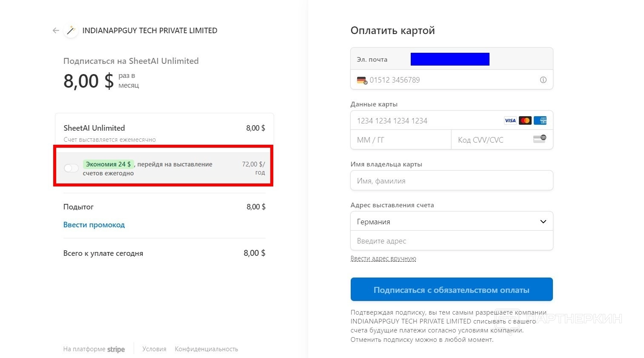Screen dimensions: 644x358
Task: Click the Введите адрес field
Action: click(451, 241)
